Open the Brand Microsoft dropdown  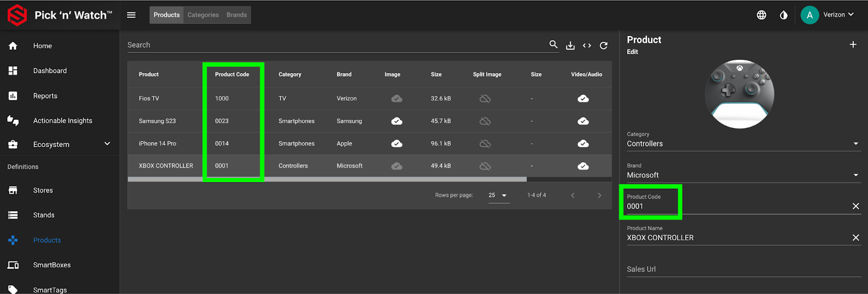click(744, 171)
